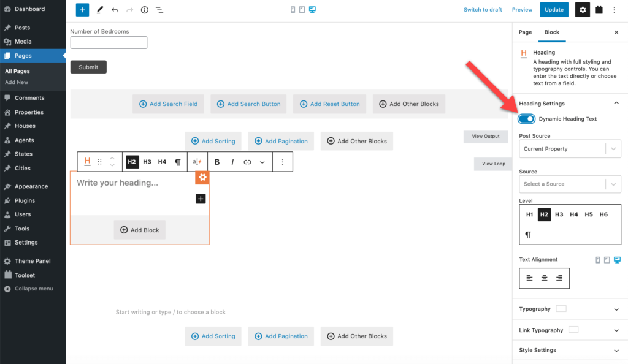Screen dimensions: 628x364
Task: Click the blue add block inserter button
Action: [82, 10]
